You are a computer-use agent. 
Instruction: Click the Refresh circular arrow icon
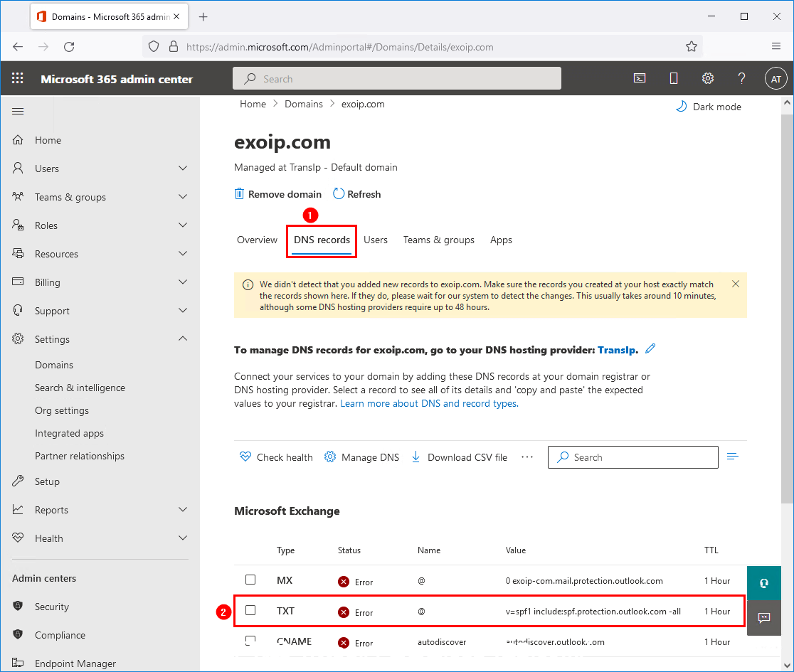[338, 194]
